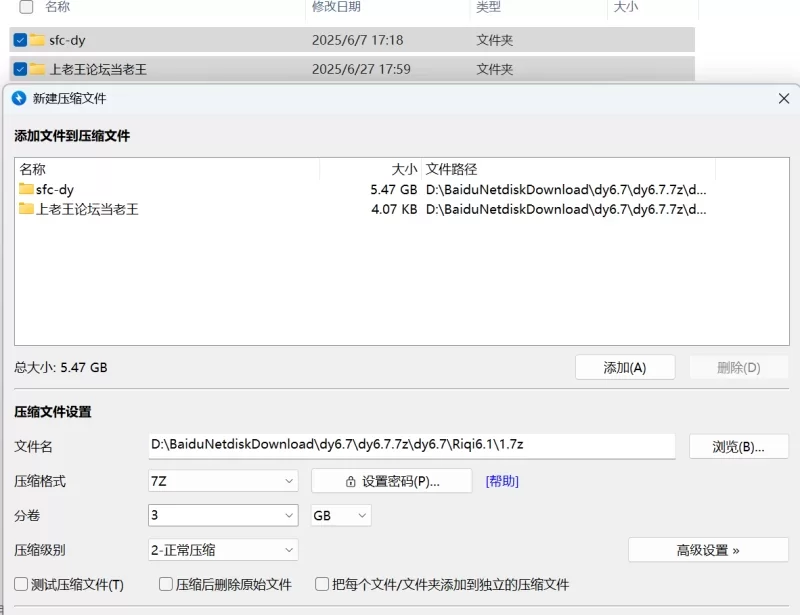Viewport: 800px width, 615px height.
Task: Uncheck the 上老王论坛当老王 checkbox in Explorer
Action: point(20,69)
